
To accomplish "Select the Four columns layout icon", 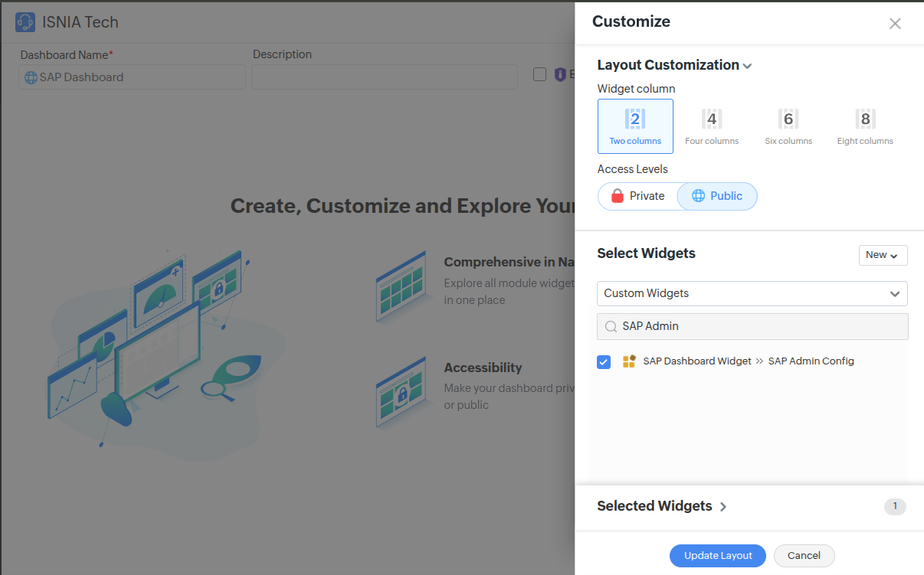I will coord(711,119).
